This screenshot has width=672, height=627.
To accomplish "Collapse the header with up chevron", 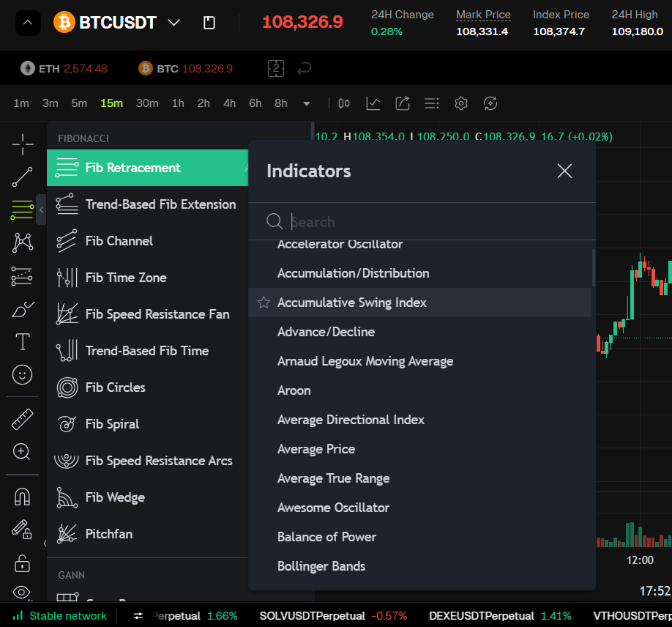I will click(x=28, y=22).
